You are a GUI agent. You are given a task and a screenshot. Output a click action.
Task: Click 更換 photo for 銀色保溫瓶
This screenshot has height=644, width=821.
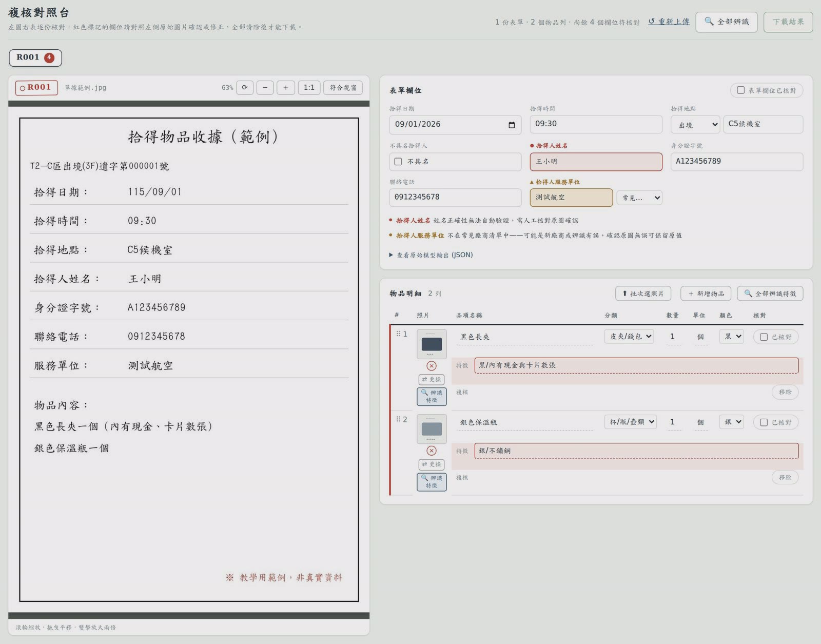click(x=432, y=464)
